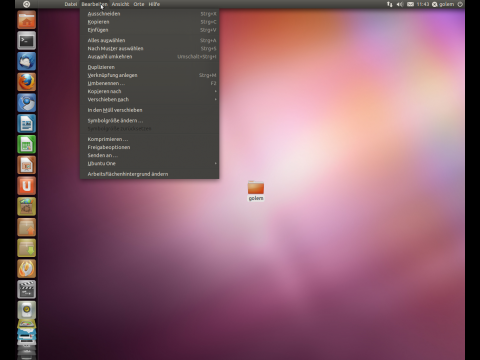Choose Duplizieren from the menu
This screenshot has width=480, height=360.
coord(150,67)
